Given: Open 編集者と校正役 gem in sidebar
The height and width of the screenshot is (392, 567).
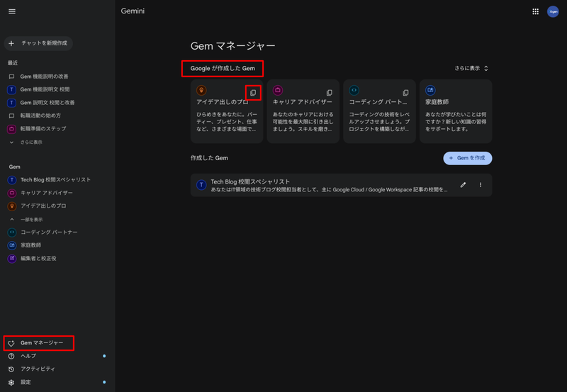Looking at the screenshot, I should tap(38, 258).
